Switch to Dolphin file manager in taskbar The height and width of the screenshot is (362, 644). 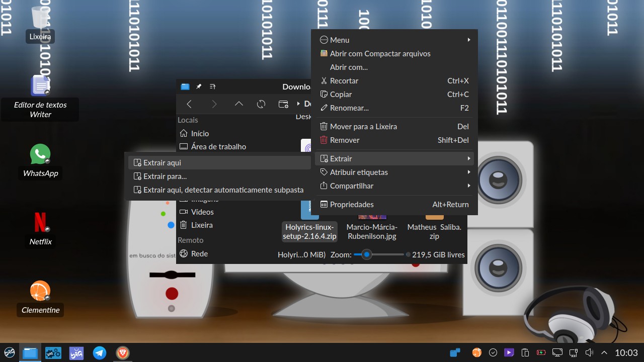[30, 353]
